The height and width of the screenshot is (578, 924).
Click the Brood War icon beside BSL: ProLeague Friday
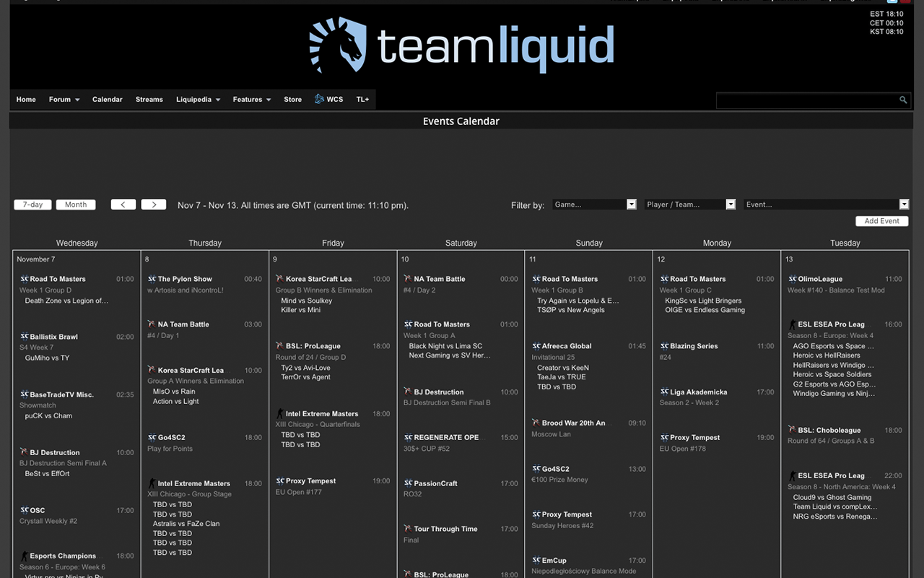coord(279,346)
